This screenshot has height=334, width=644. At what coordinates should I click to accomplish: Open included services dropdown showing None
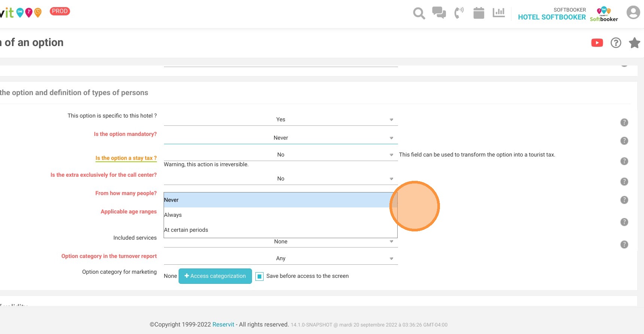(281, 242)
